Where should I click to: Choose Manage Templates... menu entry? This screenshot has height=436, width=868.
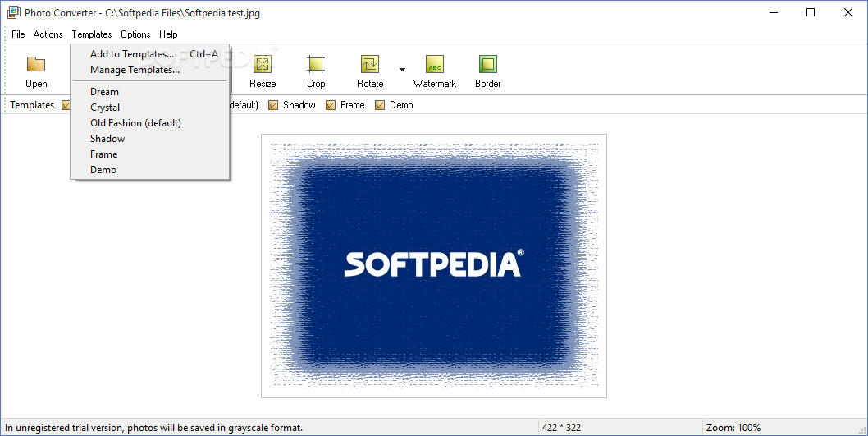click(x=150, y=70)
